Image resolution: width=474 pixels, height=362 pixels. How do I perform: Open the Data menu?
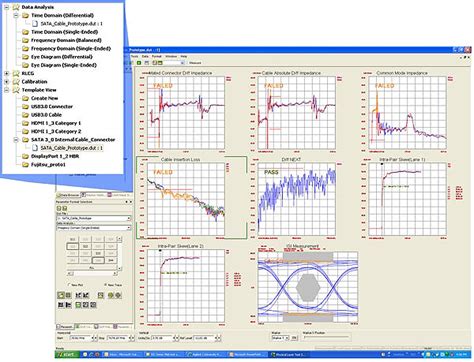pos(145,57)
